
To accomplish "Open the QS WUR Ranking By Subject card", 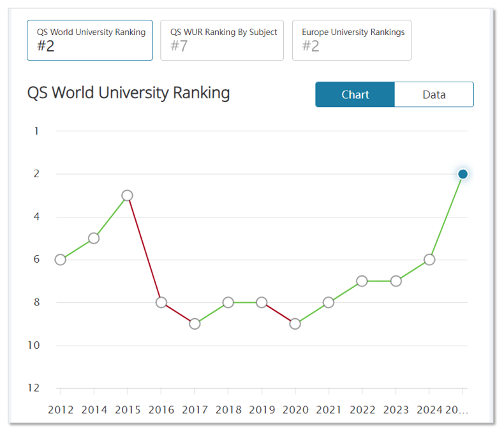I will [222, 40].
